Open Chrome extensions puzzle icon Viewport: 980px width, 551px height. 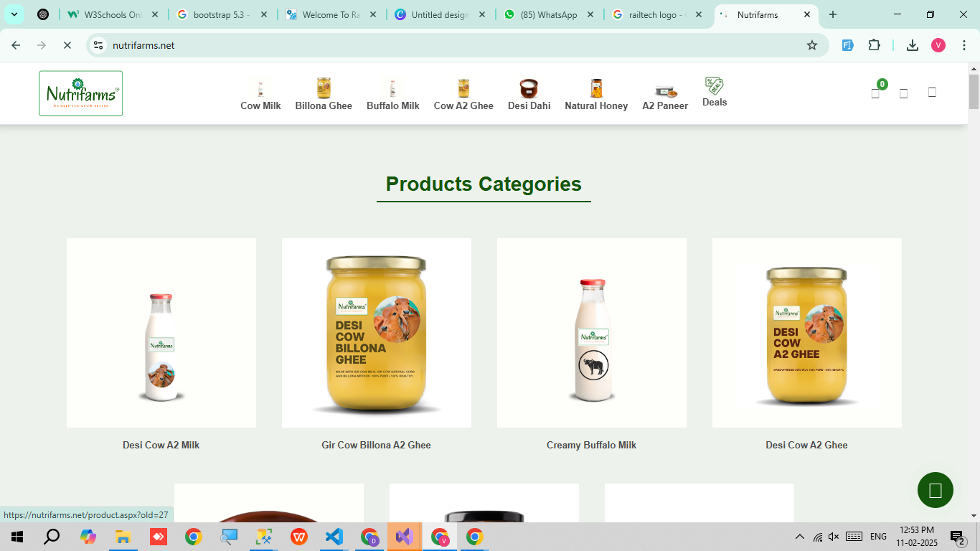pyautogui.click(x=874, y=45)
